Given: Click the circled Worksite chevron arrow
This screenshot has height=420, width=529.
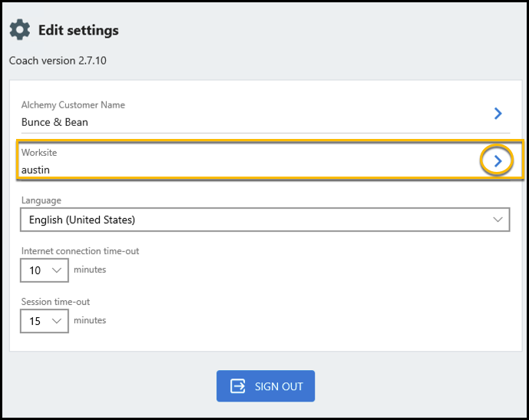Looking at the screenshot, I should 498,161.
